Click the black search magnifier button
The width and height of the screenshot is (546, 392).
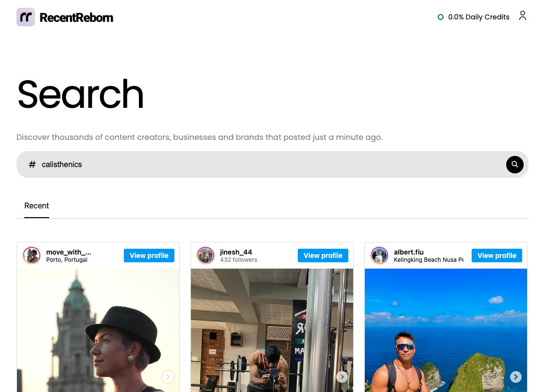(514, 164)
